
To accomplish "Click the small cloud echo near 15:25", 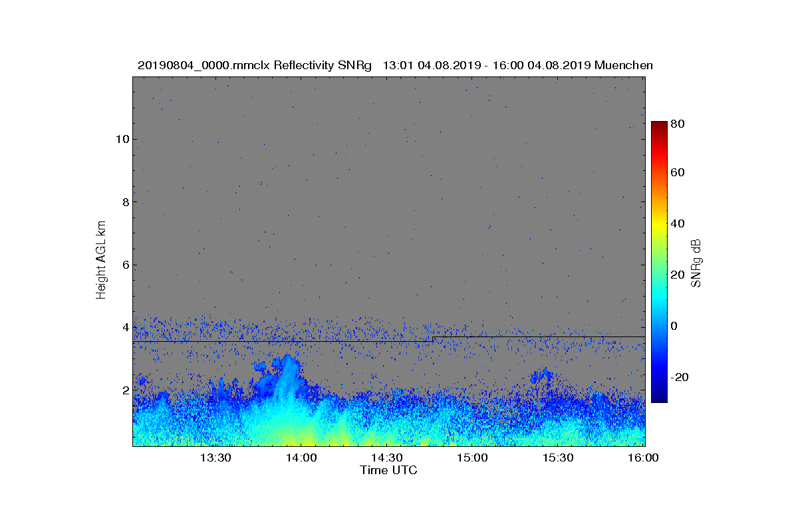I will [x=543, y=376].
